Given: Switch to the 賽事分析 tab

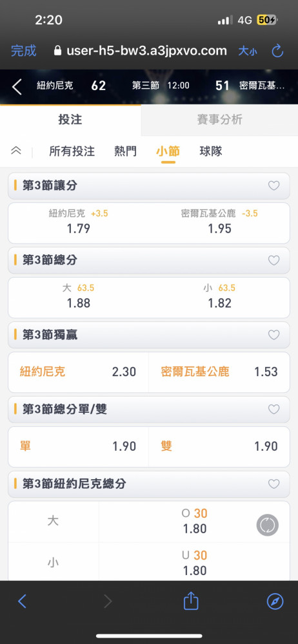Looking at the screenshot, I should coord(219,120).
